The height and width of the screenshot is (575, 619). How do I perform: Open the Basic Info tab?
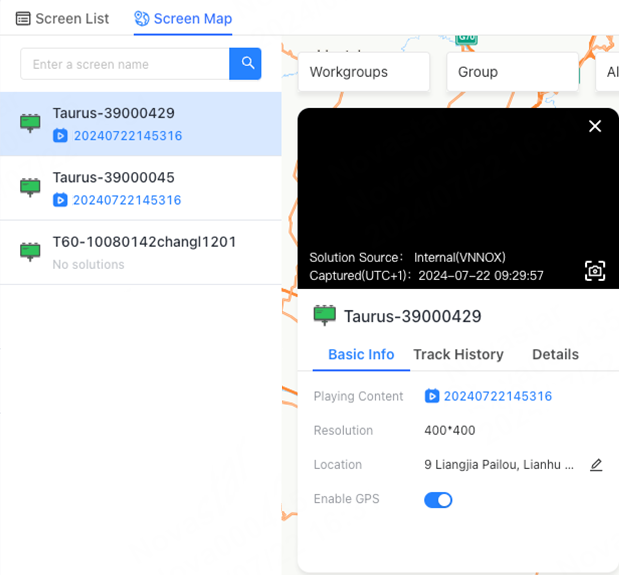(361, 354)
